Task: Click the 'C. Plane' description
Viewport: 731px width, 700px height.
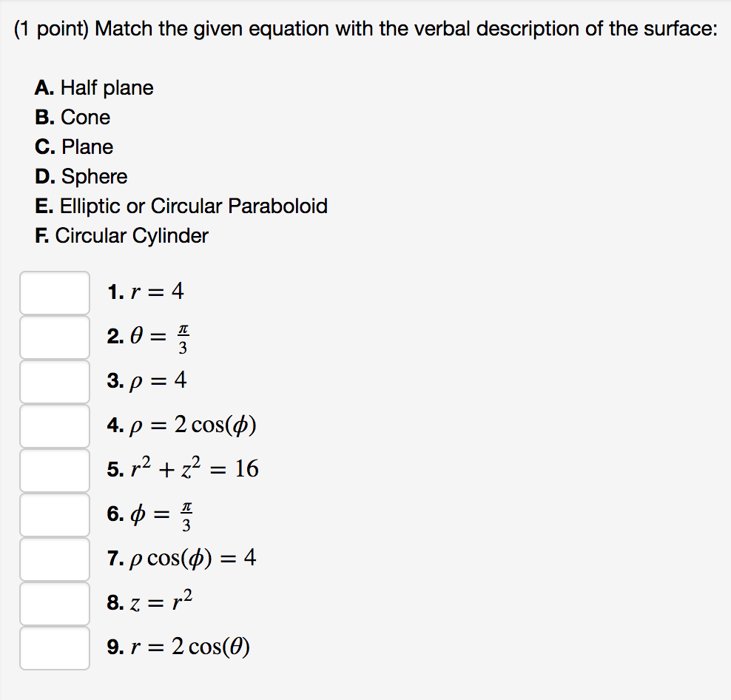Action: pos(75,147)
